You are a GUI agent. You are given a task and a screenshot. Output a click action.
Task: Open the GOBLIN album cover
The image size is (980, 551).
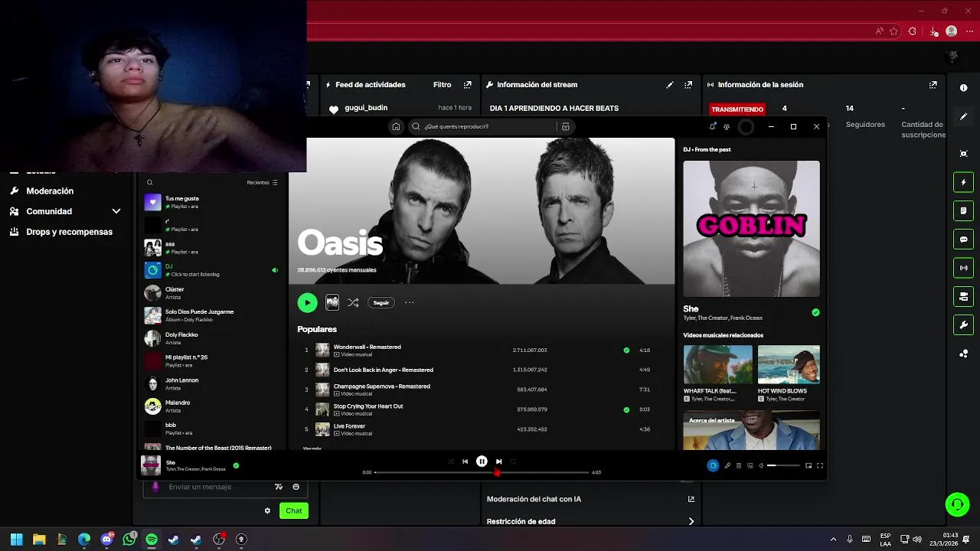[x=751, y=229]
